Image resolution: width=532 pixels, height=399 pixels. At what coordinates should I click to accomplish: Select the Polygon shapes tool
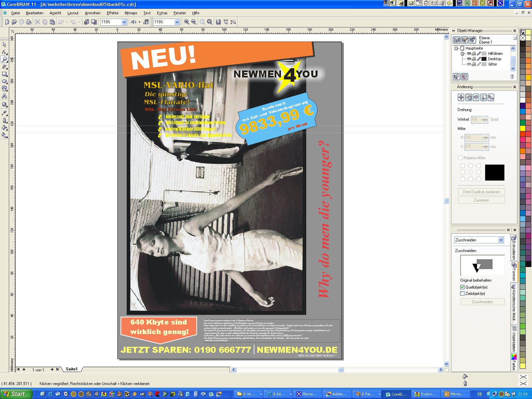coord(4,88)
